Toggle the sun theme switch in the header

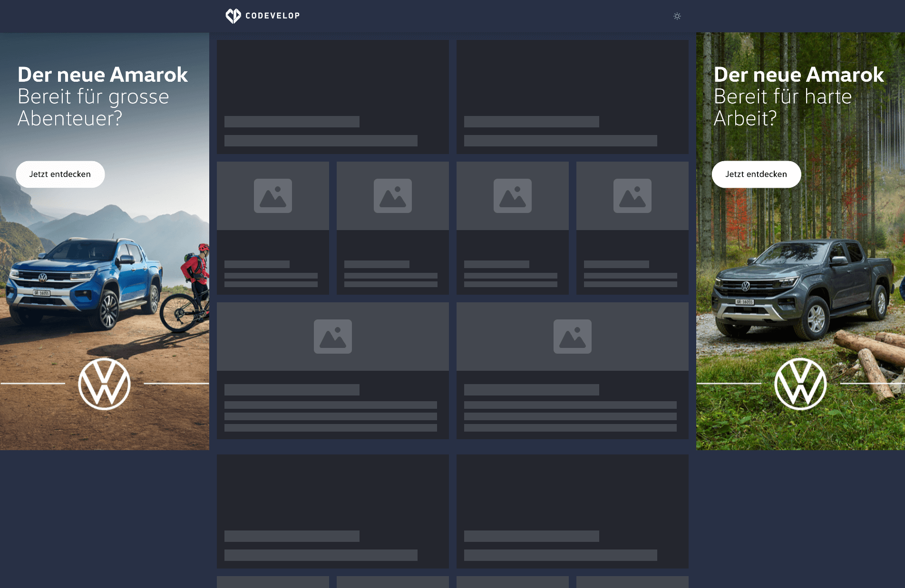click(677, 16)
